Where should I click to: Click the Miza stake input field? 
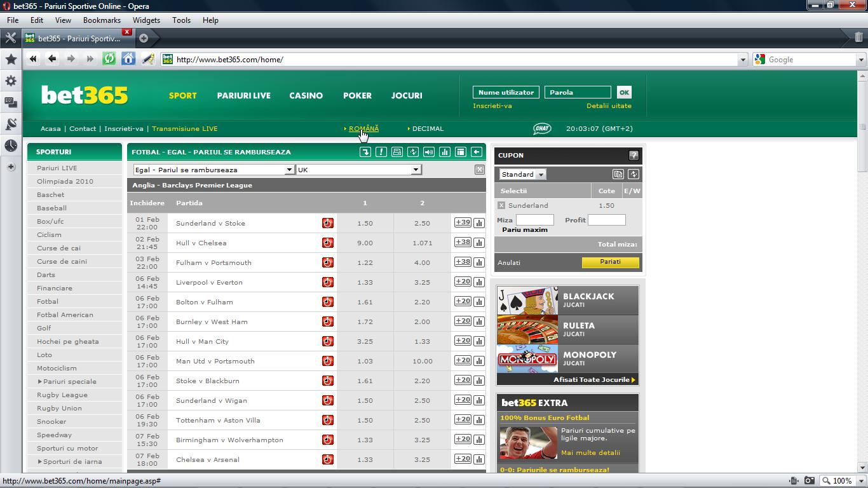pos(534,220)
